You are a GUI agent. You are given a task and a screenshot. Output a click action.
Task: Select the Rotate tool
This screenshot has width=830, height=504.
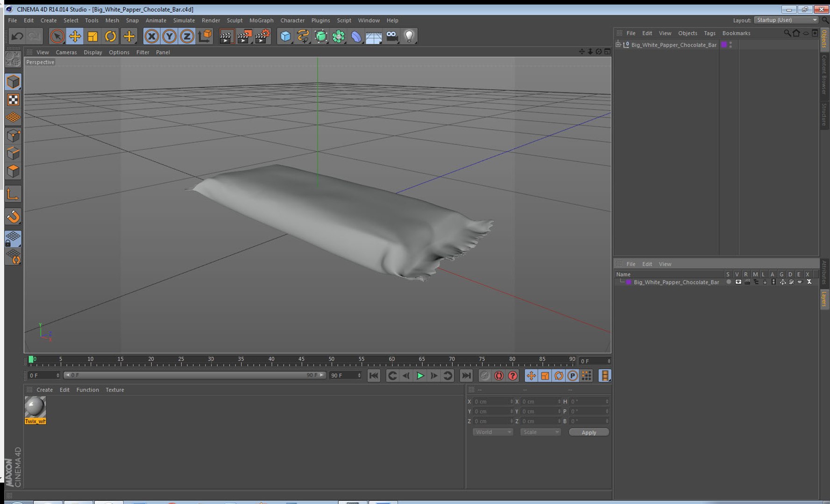110,36
